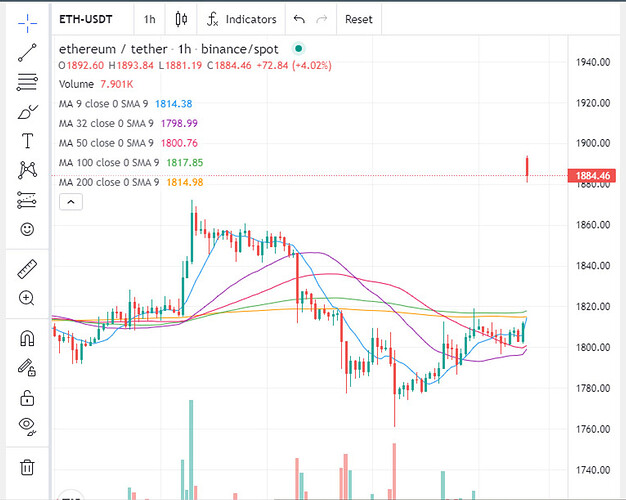Toggle hide all drawings eye icon

tap(27, 427)
